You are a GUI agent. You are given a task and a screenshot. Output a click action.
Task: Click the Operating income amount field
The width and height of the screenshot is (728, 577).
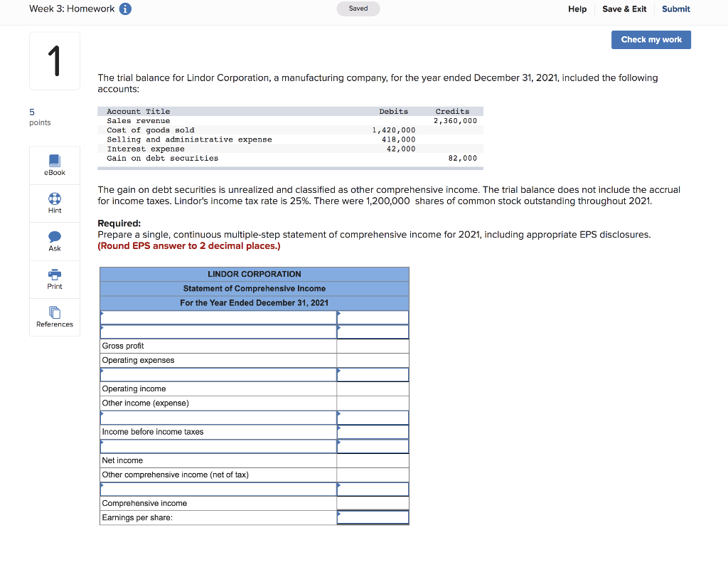coord(373,388)
